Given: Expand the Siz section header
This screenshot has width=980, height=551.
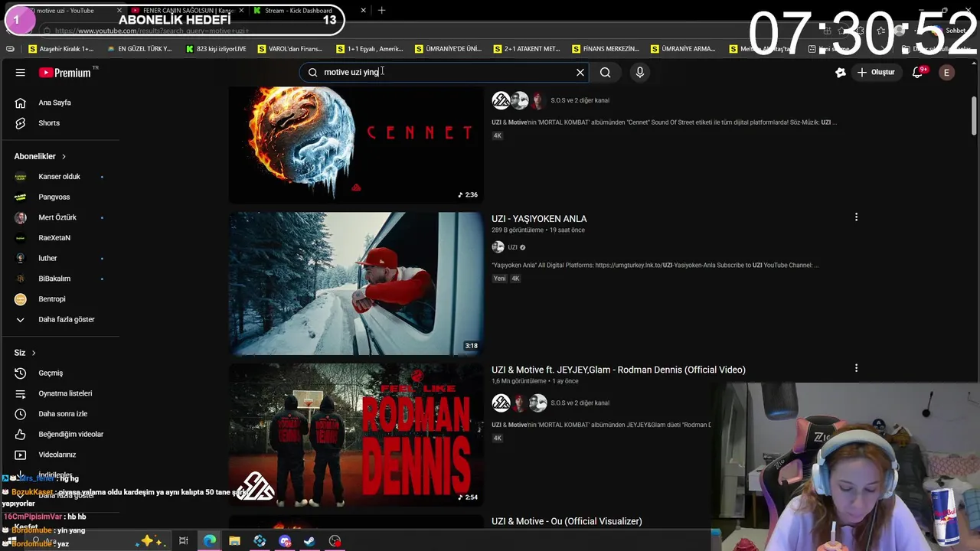Looking at the screenshot, I should tap(25, 353).
